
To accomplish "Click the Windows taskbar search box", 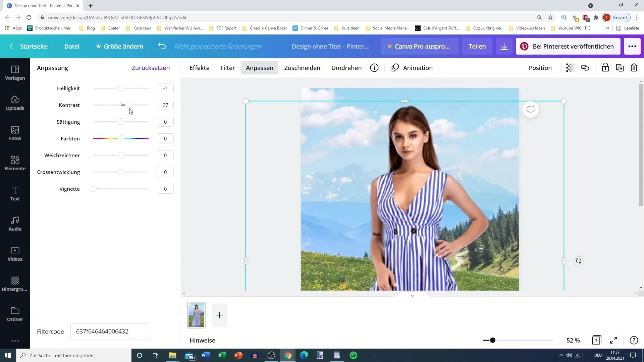I will (x=74, y=355).
